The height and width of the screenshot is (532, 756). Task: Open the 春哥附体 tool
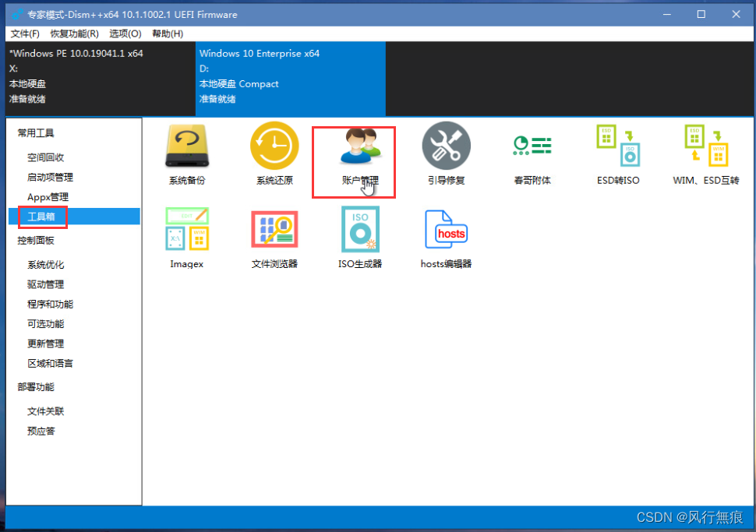click(x=532, y=159)
